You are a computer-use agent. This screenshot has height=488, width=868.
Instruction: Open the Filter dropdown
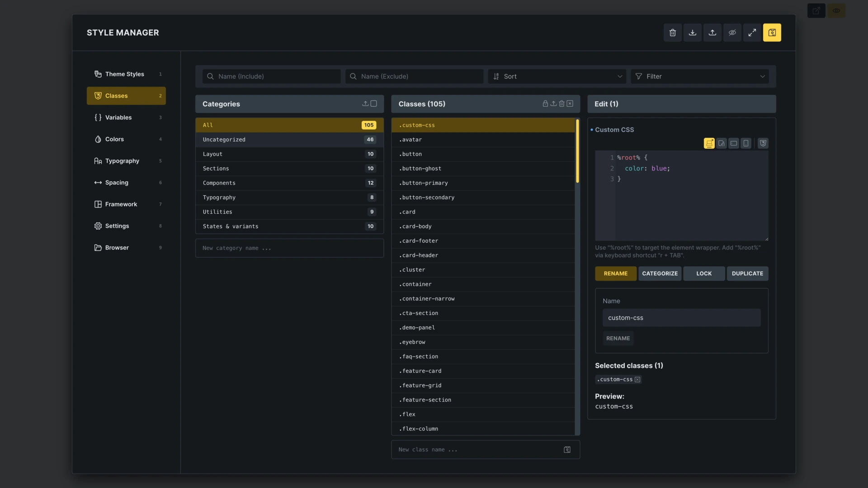point(700,76)
